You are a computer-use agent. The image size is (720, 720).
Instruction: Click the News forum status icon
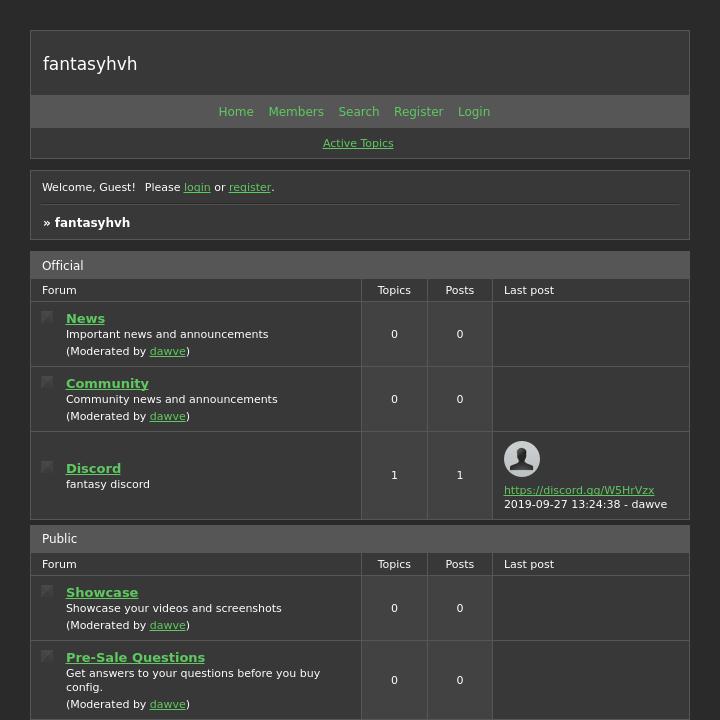pyautogui.click(x=47, y=317)
